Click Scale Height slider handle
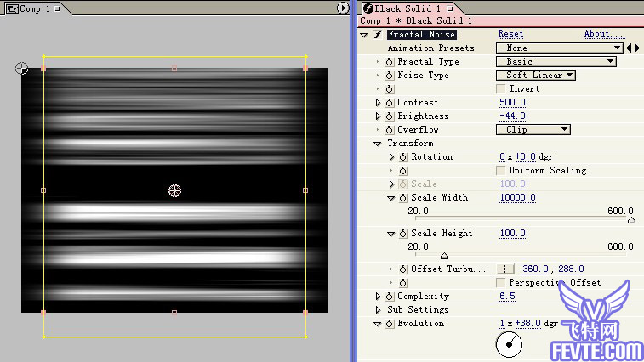644x362 pixels. coord(444,256)
